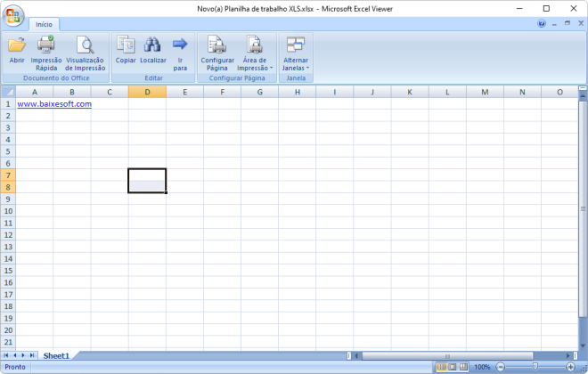Select column A header
This screenshot has width=588, height=374.
[x=35, y=92]
